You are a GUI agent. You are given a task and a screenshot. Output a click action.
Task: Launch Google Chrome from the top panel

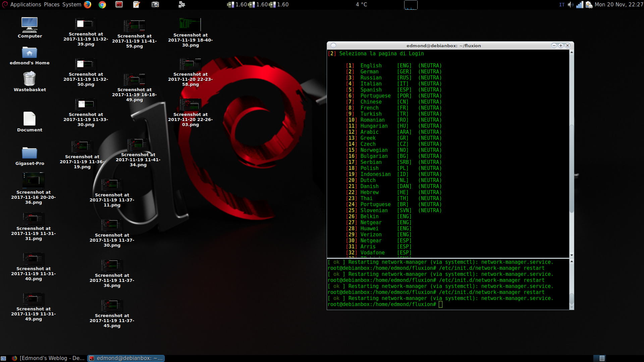point(102,4)
